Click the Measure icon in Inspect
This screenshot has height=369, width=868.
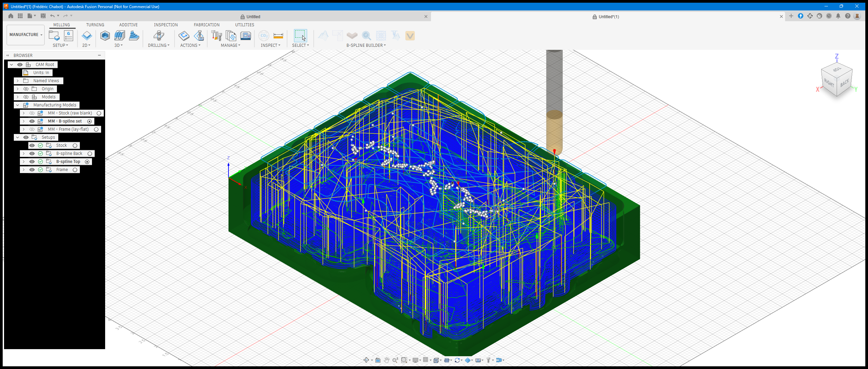pos(278,36)
